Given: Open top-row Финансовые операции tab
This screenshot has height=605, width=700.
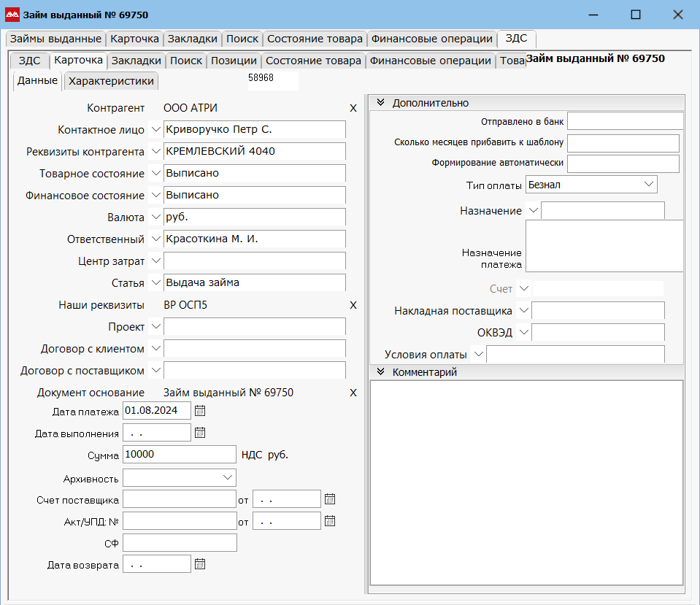Looking at the screenshot, I should [431, 39].
